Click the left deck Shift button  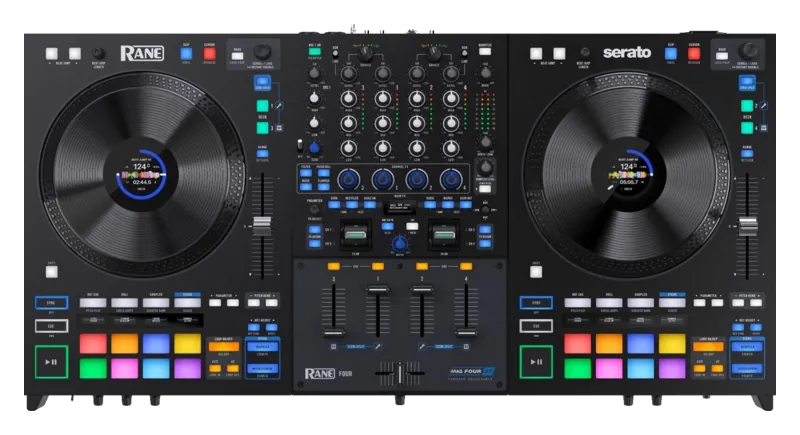(52, 272)
